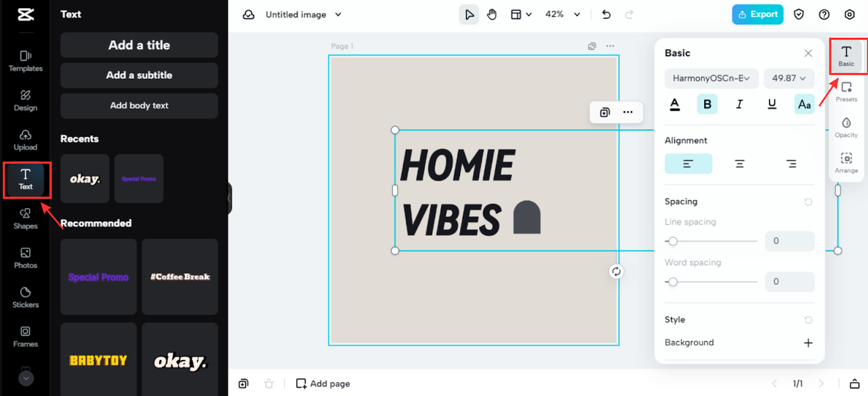Open the Photos sidebar panel

click(x=26, y=258)
